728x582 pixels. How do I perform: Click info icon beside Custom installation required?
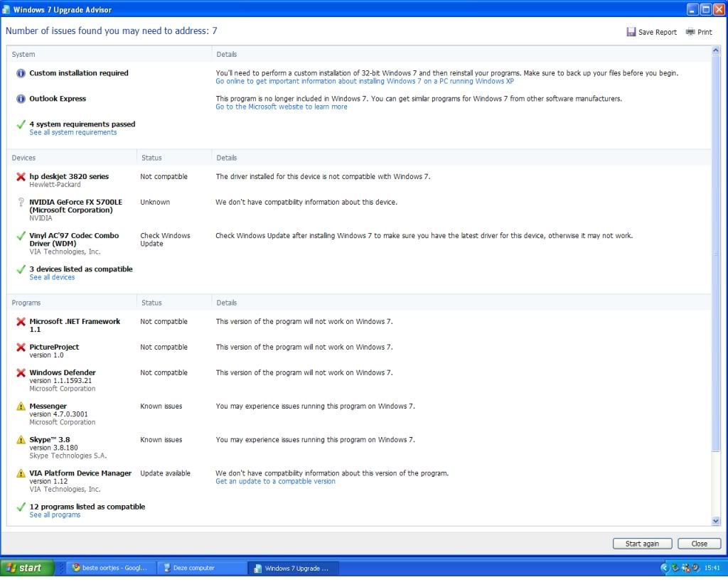[x=21, y=73]
